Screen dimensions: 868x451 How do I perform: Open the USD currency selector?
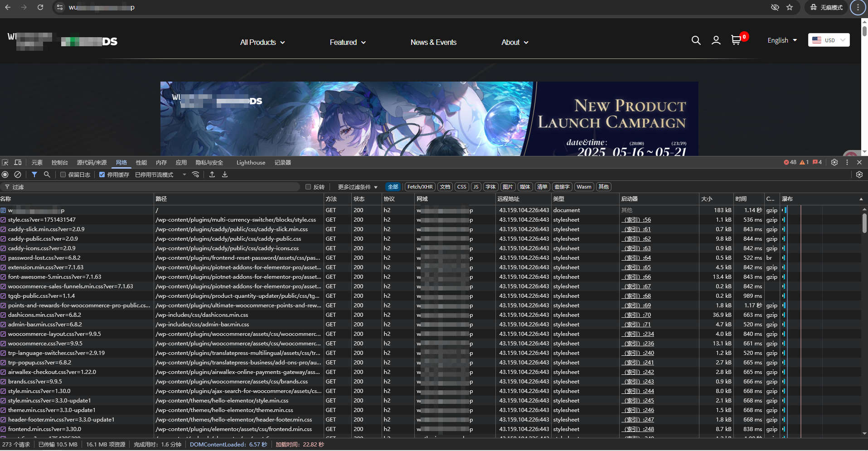coord(829,40)
